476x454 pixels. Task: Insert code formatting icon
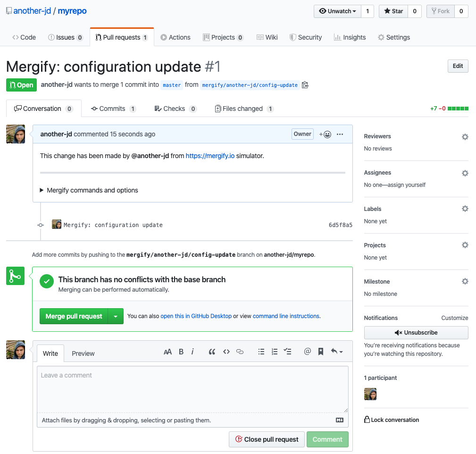[226, 352]
